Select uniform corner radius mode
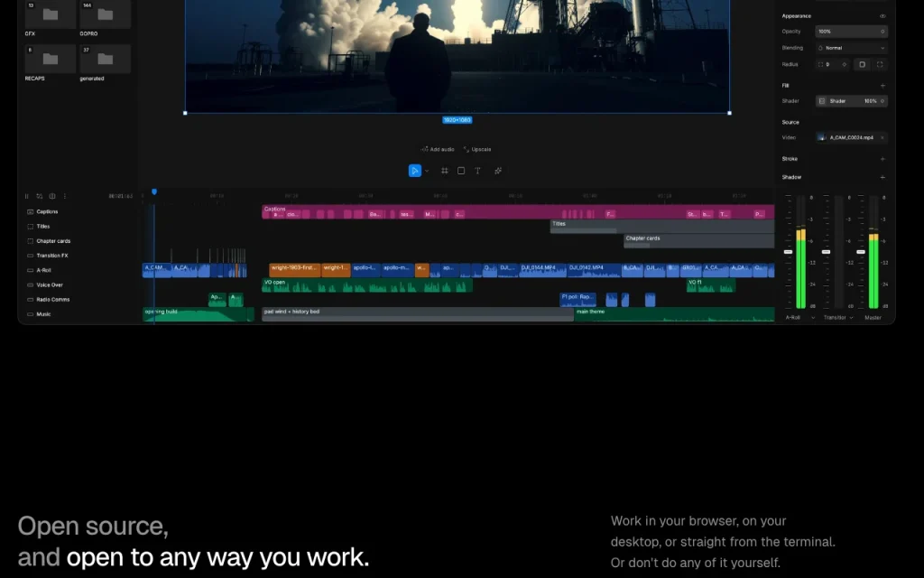The height and width of the screenshot is (578, 924). click(x=862, y=64)
